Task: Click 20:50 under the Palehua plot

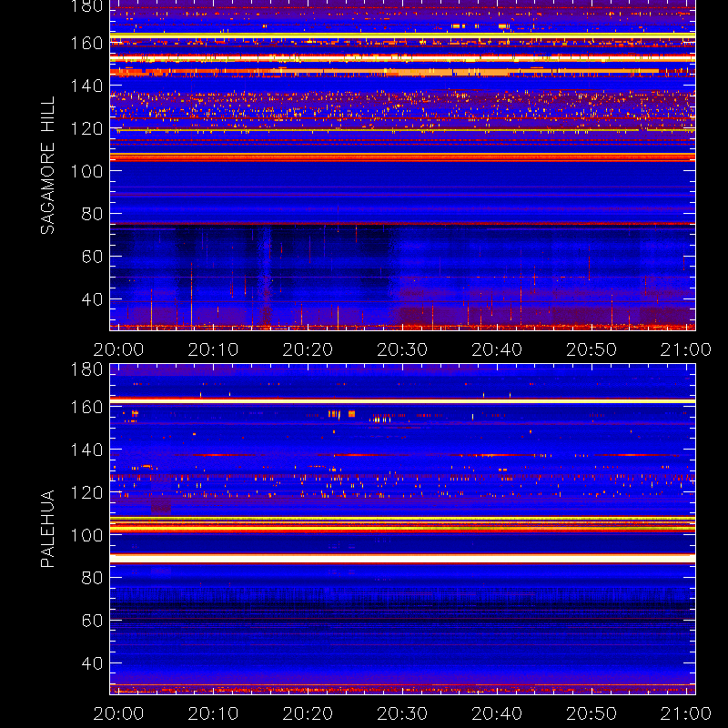Action: point(591,713)
